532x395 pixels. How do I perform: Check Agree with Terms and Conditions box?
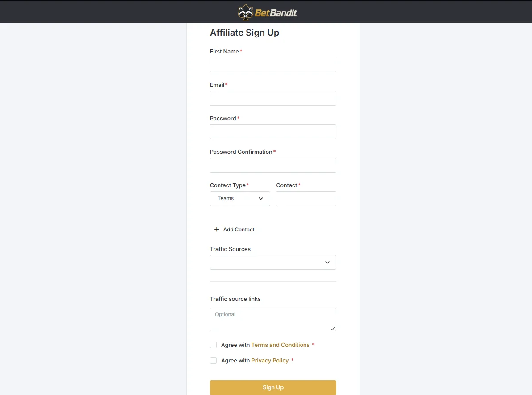coord(214,345)
